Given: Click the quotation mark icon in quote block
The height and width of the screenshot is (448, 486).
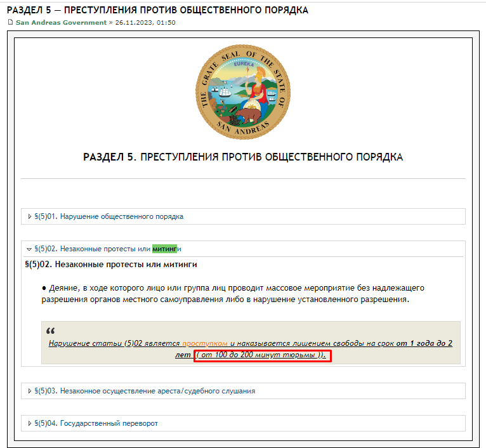Looking at the screenshot, I should pyautogui.click(x=51, y=331).
